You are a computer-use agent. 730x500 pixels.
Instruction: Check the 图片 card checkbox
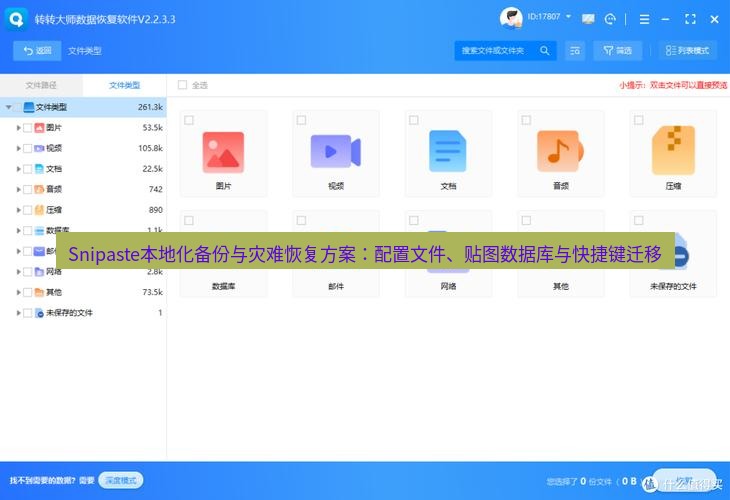(189, 120)
